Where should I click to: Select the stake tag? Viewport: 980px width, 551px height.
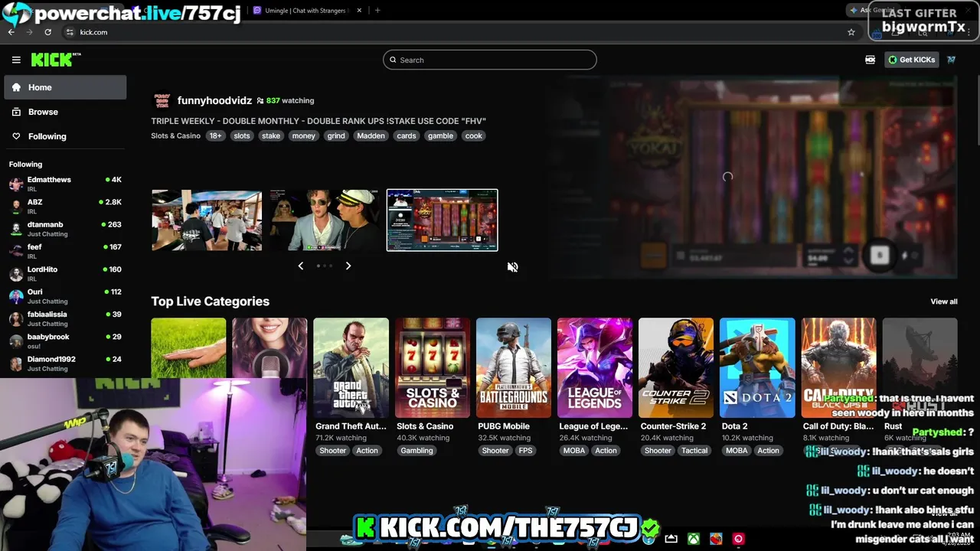(x=271, y=135)
